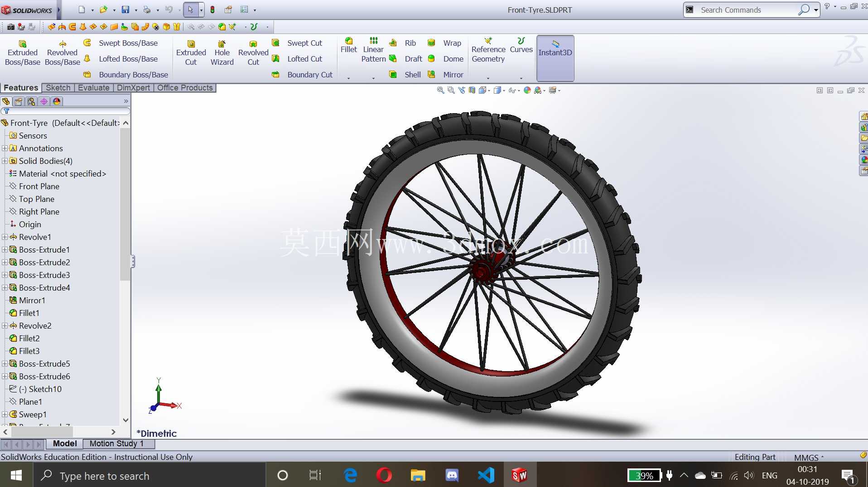This screenshot has height=487, width=868.
Task: Expand the Solid Bodies(4) folder
Action: point(5,161)
